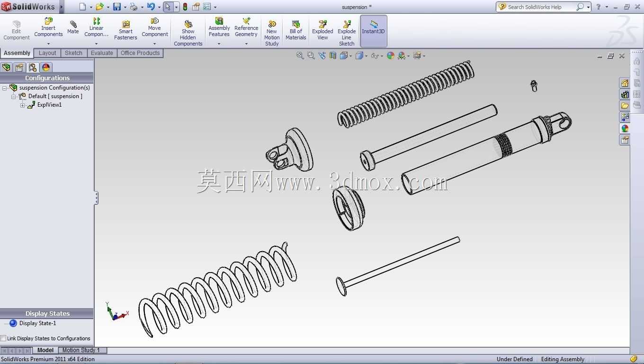Open the Move Component dropdown arrow
The image size is (644, 364).
tap(155, 44)
